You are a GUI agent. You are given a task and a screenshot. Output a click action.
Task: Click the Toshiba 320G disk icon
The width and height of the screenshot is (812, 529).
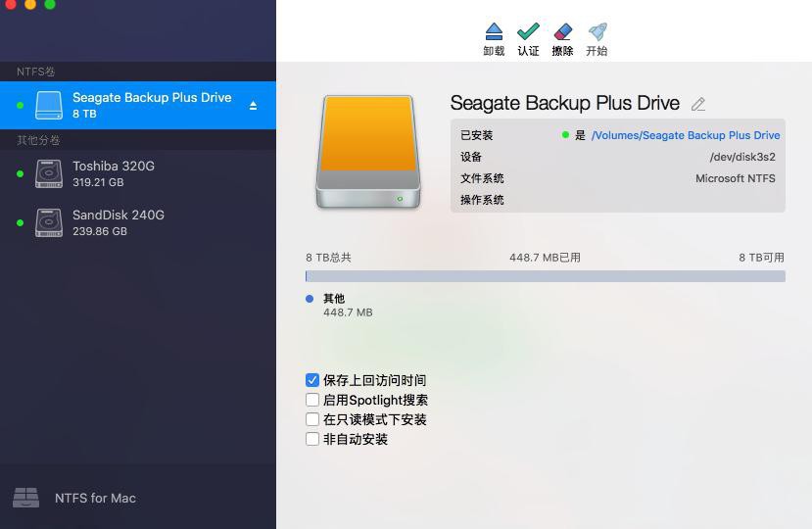pos(49,173)
